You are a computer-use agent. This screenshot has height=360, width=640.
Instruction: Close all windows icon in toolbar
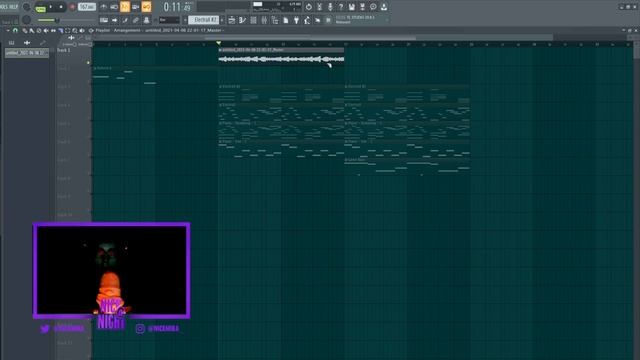[x=318, y=20]
